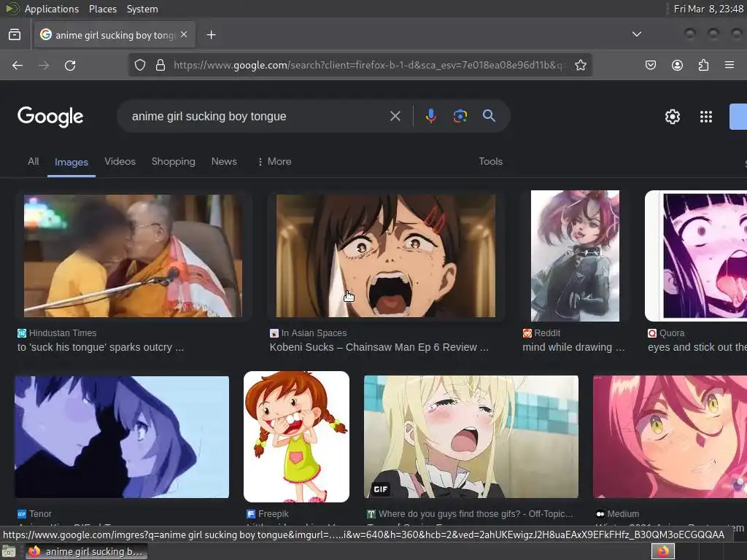Screen dimensions: 747x560
Task: Open Firefox account icon
Action: [677, 65]
